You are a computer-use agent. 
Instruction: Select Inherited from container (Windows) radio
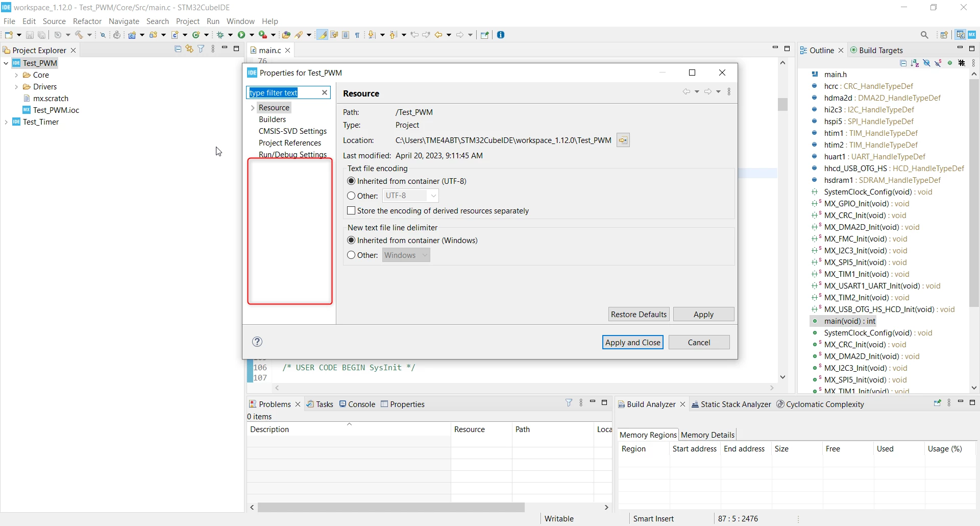click(351, 240)
